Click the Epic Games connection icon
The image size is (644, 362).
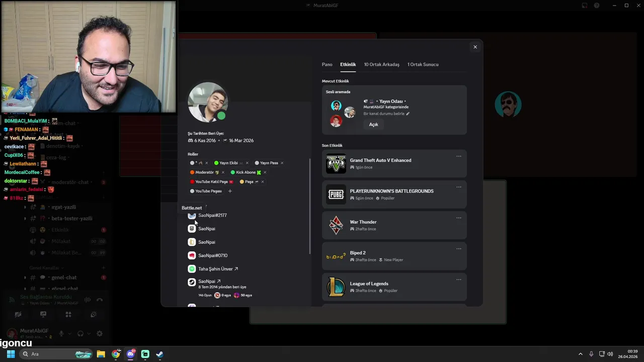pos(192,229)
